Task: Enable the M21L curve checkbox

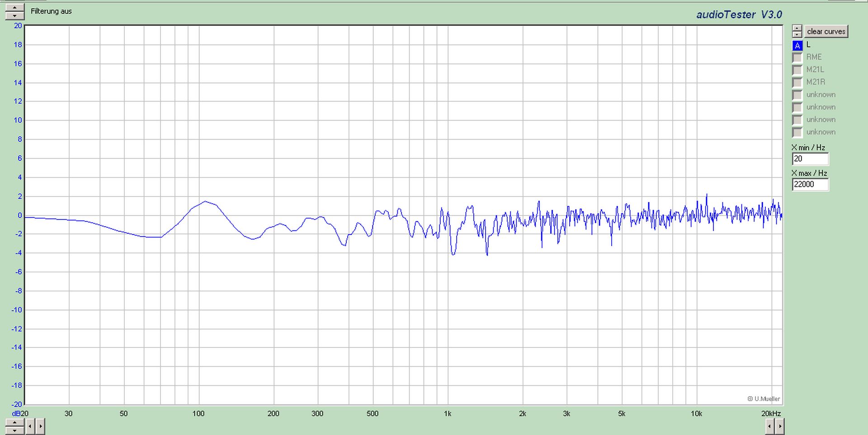Action: pyautogui.click(x=797, y=70)
